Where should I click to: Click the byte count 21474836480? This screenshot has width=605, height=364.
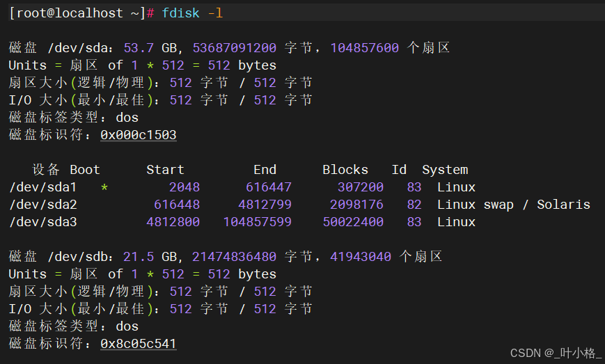(234, 256)
